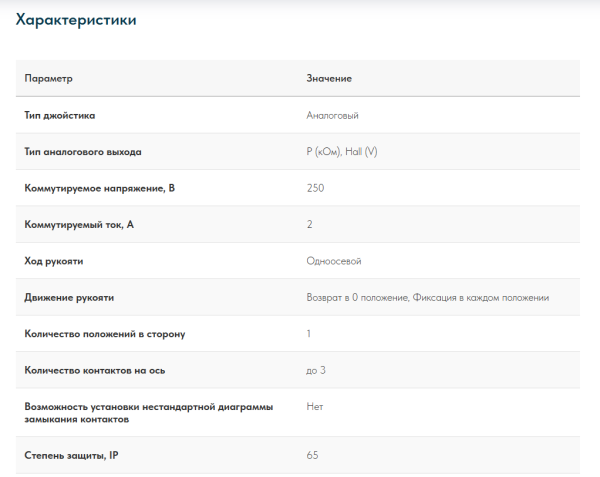The height and width of the screenshot is (477, 600).
Task: Click the Аналоговый value
Action: 332,115
